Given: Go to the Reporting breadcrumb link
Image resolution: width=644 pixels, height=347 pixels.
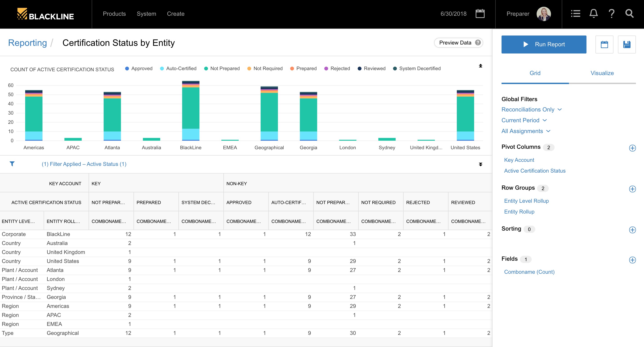Looking at the screenshot, I should coord(27,43).
